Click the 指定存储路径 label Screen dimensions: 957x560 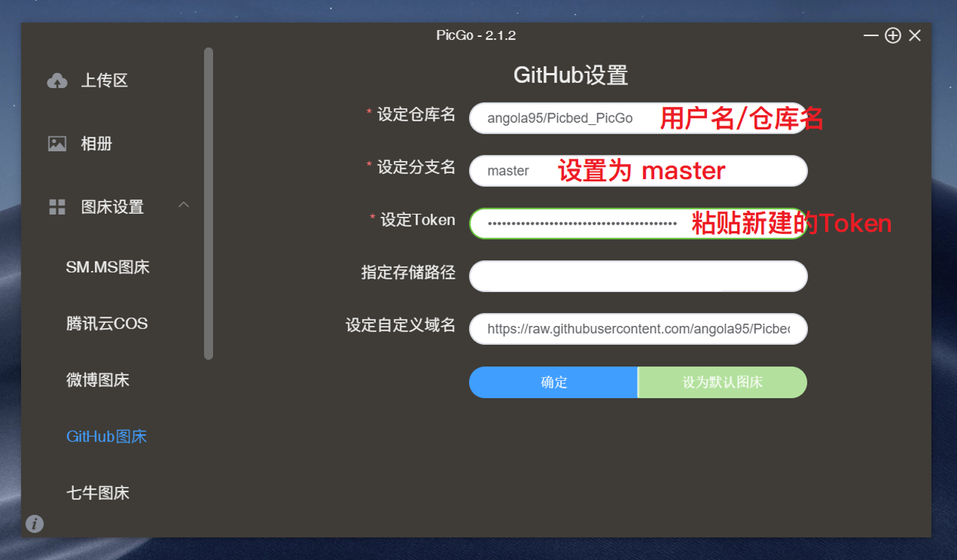[x=408, y=272]
